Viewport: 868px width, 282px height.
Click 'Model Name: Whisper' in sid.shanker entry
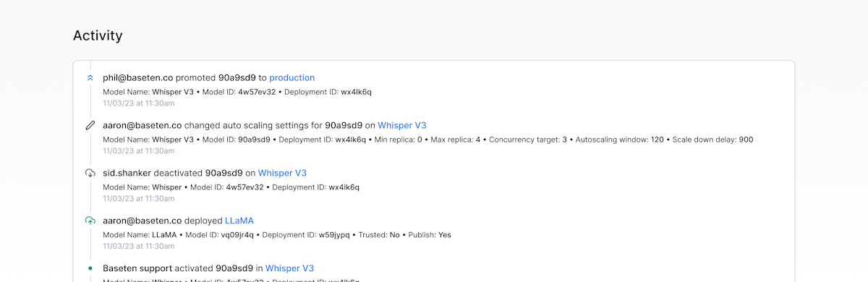tap(142, 187)
